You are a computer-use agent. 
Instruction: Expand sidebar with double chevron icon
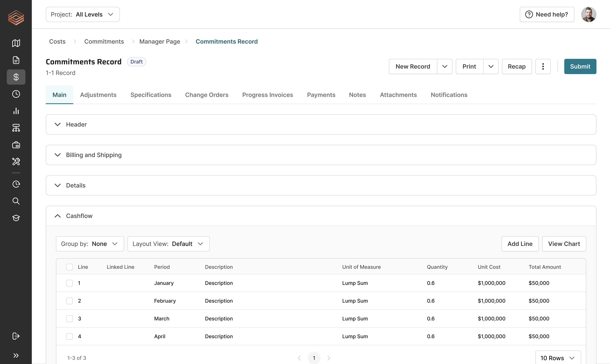[16, 355]
